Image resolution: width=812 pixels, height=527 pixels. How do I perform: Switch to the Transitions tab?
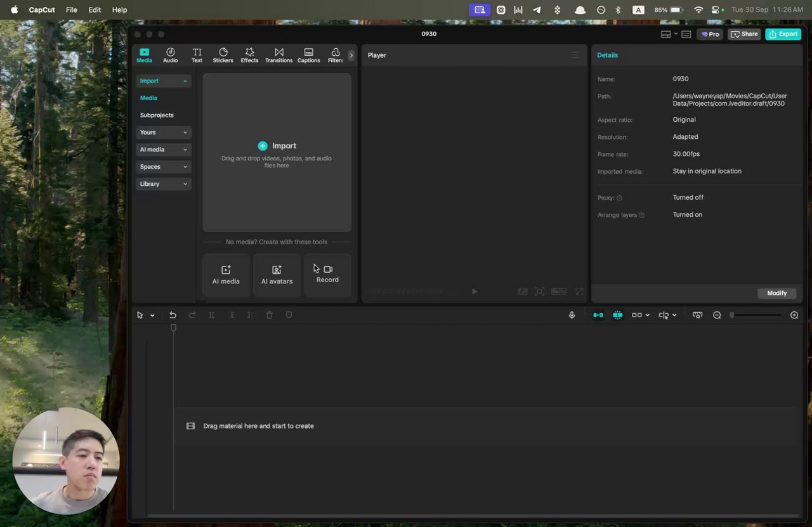[x=278, y=55]
